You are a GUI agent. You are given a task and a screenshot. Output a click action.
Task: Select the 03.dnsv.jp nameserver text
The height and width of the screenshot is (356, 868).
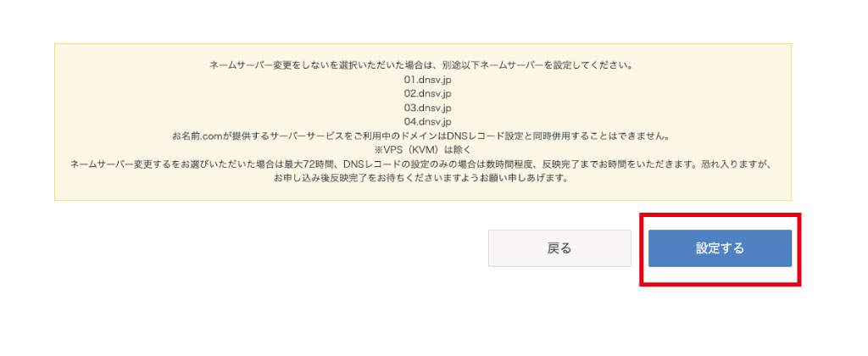tap(427, 108)
